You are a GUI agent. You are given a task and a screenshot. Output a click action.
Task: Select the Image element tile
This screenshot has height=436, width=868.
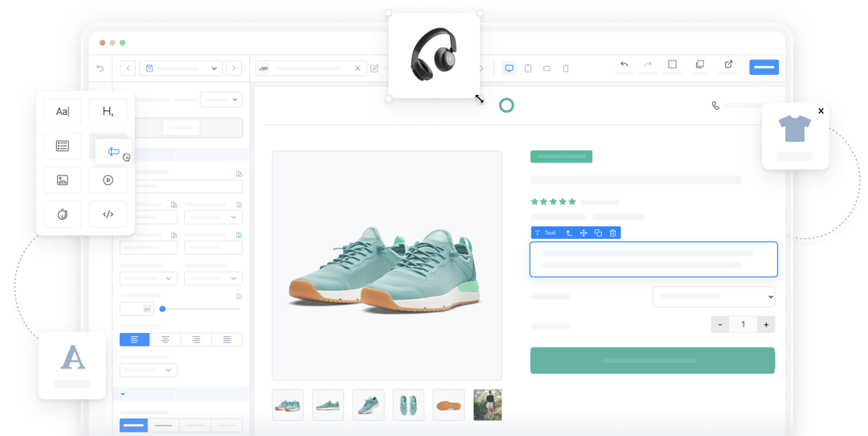63,180
